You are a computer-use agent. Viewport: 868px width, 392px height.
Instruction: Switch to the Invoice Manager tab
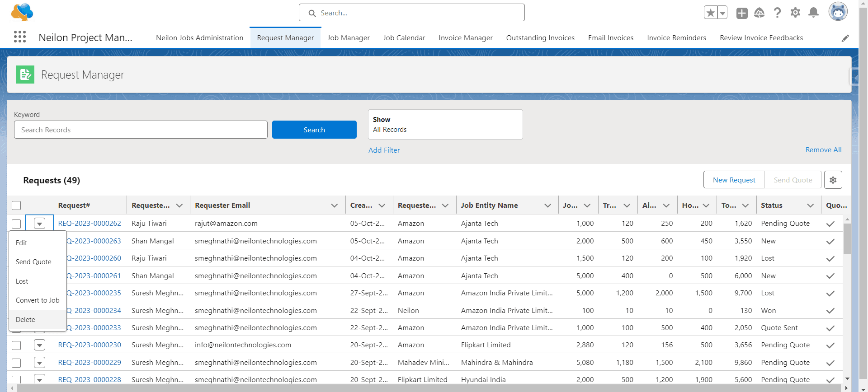tap(465, 38)
